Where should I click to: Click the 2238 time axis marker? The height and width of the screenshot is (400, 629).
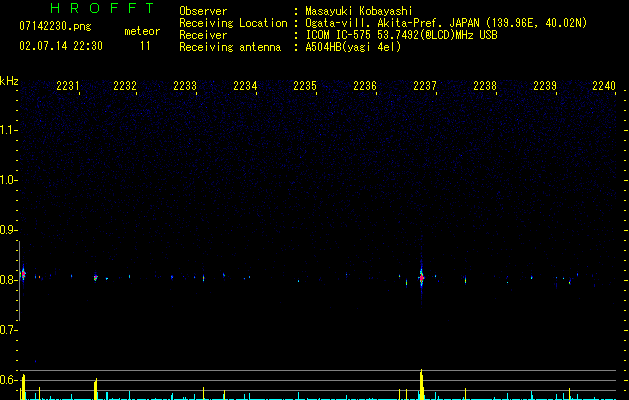(x=485, y=86)
